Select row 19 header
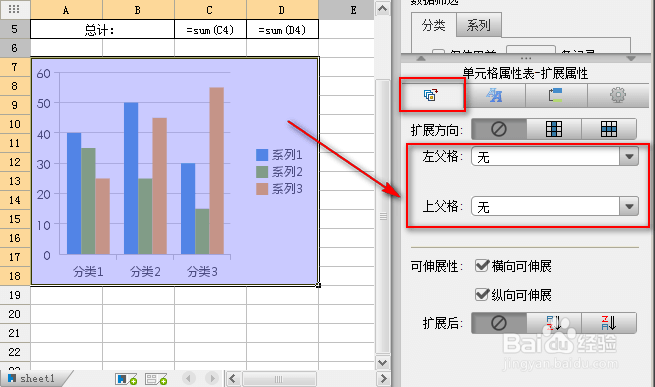This screenshot has height=387, width=655. (x=15, y=295)
